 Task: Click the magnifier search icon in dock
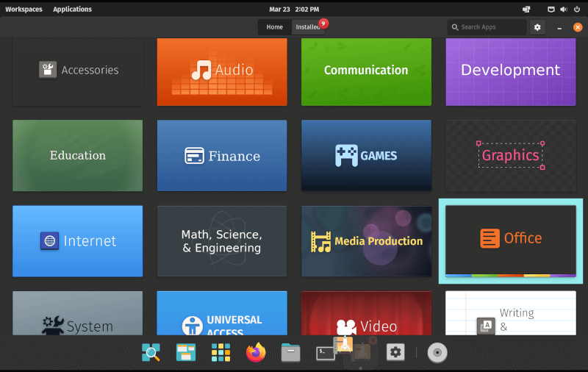[x=151, y=353]
